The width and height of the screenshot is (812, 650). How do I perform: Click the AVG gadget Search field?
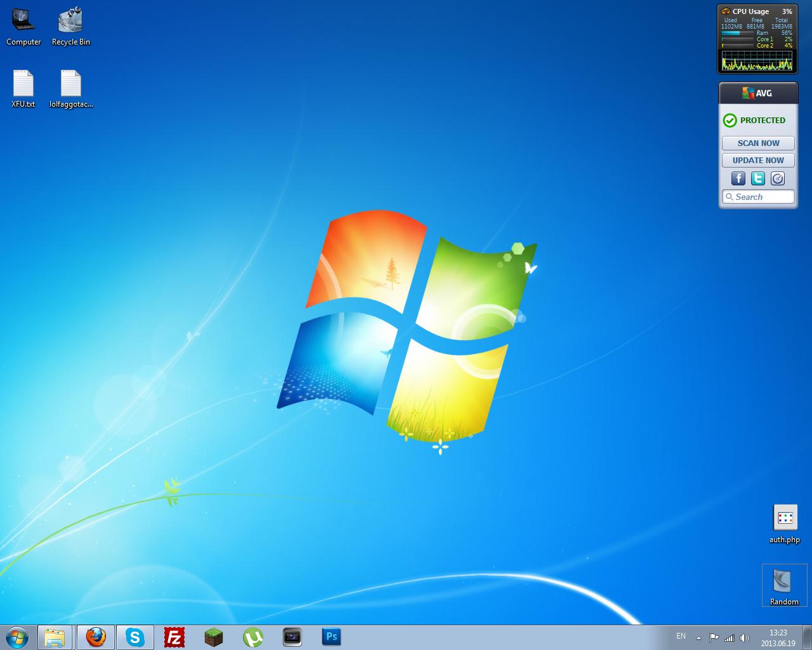coord(758,197)
